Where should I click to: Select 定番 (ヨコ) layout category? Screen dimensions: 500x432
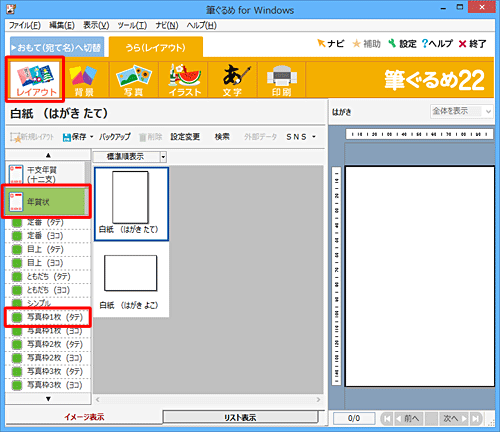point(48,236)
